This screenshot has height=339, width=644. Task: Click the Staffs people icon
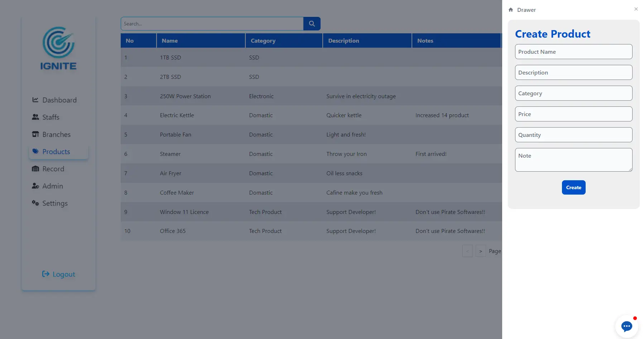(35, 117)
